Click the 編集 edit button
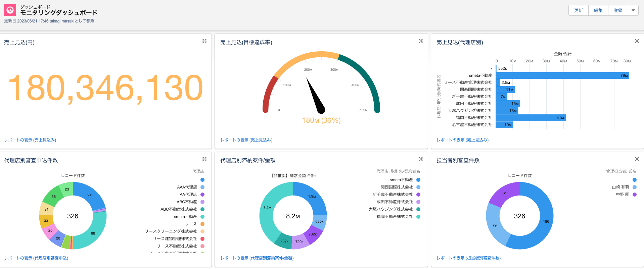This screenshot has width=644, height=269. [598, 10]
